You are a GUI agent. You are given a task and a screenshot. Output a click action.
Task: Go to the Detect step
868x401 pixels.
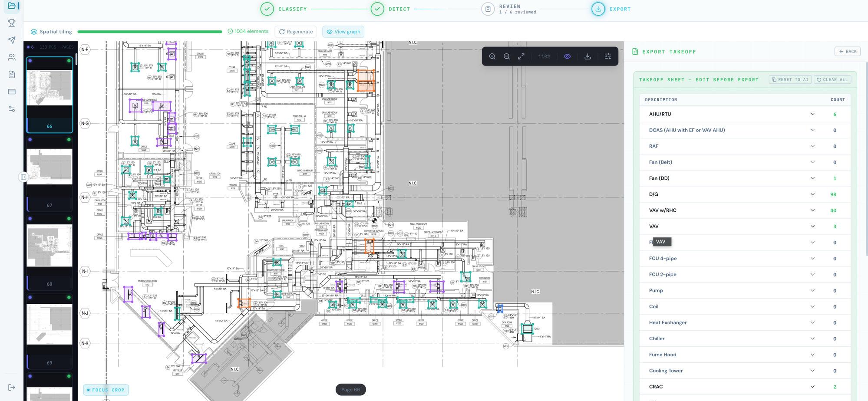[x=390, y=9]
